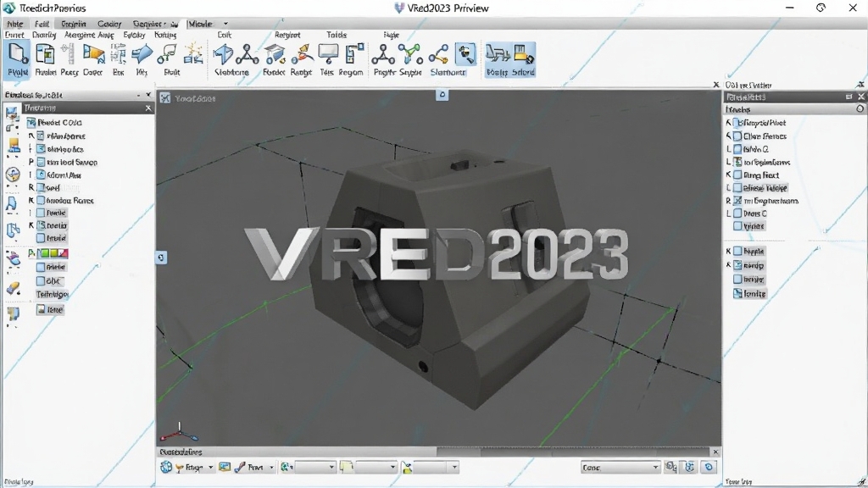Click the viewport icon at viewport's upper-left corner
The height and width of the screenshot is (488, 868).
tap(165, 98)
